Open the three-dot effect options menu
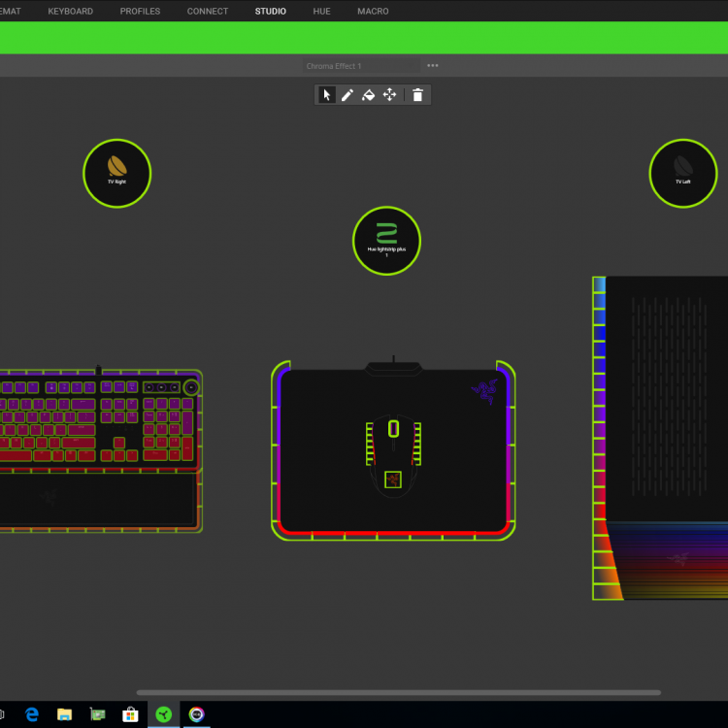This screenshot has width=728, height=728. point(433,66)
